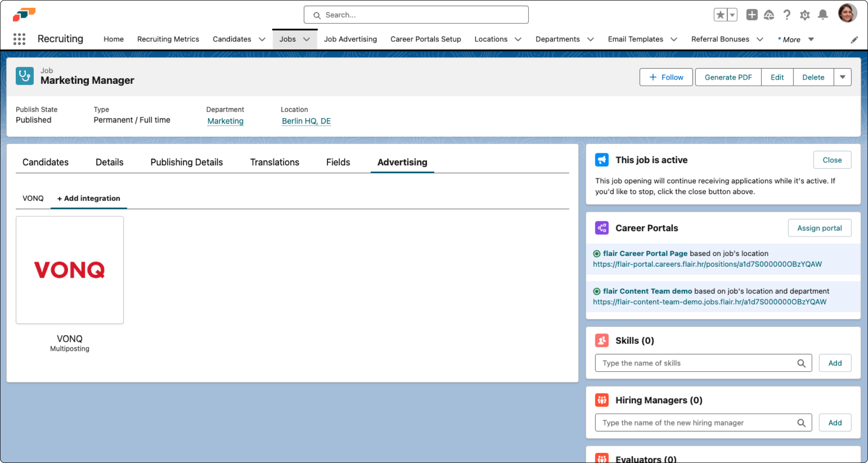The image size is (868, 463).
Task: Expand the Jobs tab dropdown chevron
Action: click(307, 39)
